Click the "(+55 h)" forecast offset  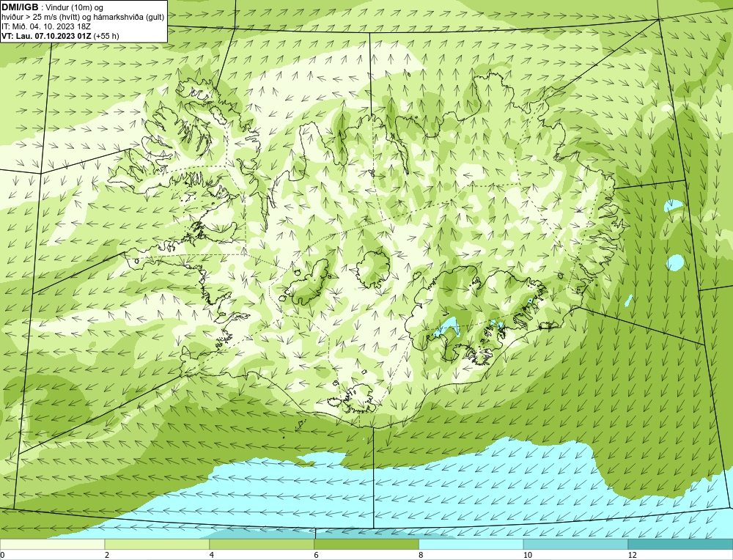click(x=106, y=36)
